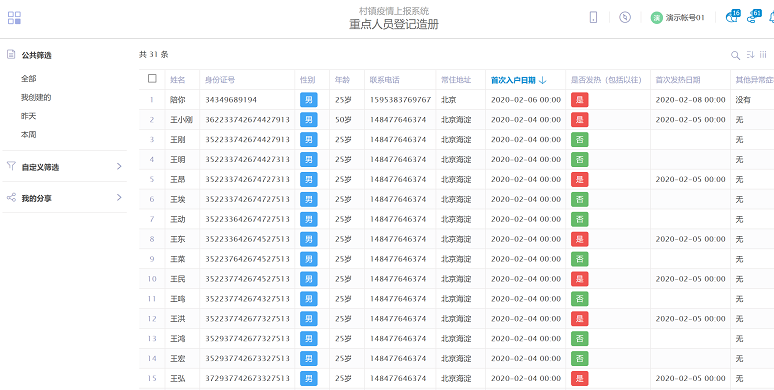Click the 常住地址 column header
Viewport: 774px width, 390px height.
click(x=456, y=80)
